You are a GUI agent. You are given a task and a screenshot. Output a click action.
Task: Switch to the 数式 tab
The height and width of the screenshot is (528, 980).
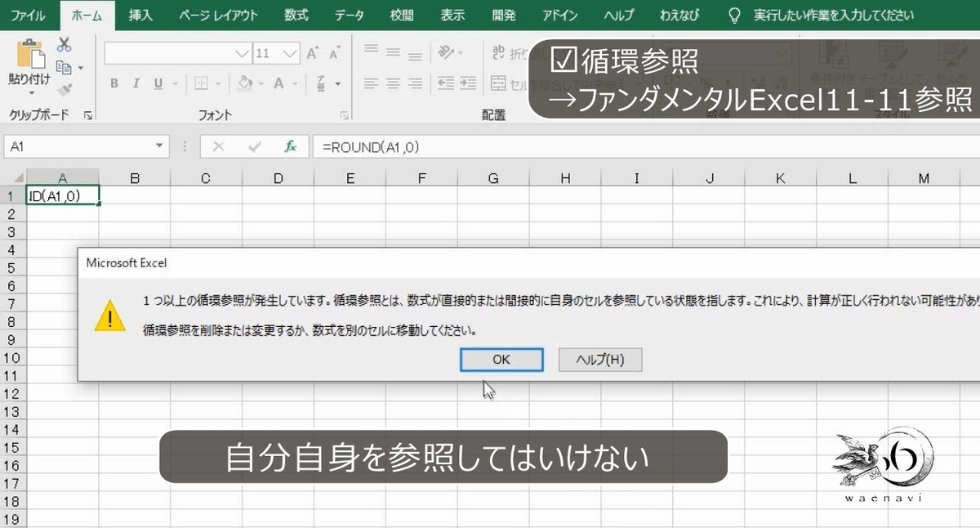pos(296,15)
